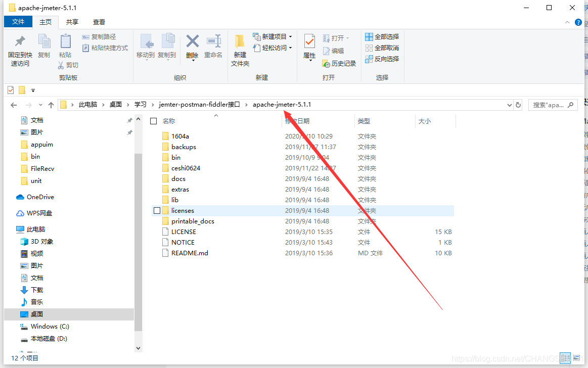The width and height of the screenshot is (588, 368).
Task: Switch to the 共享 ribbon tab
Action: [x=72, y=22]
